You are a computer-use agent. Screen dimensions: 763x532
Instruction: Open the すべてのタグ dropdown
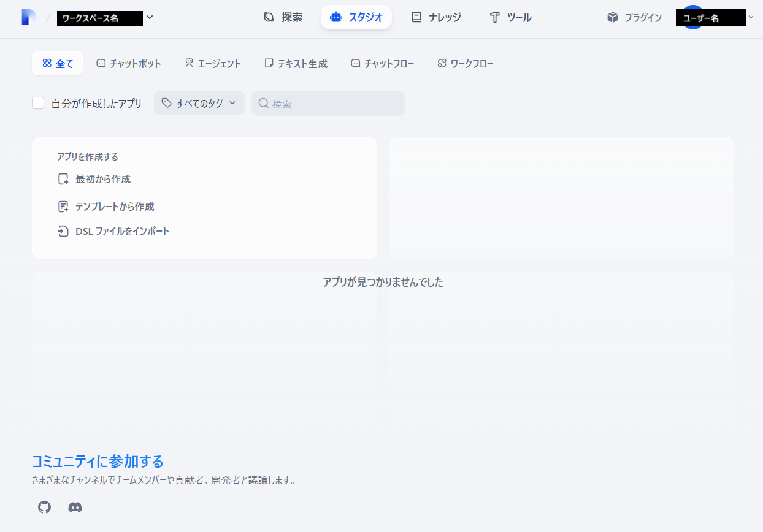click(199, 103)
